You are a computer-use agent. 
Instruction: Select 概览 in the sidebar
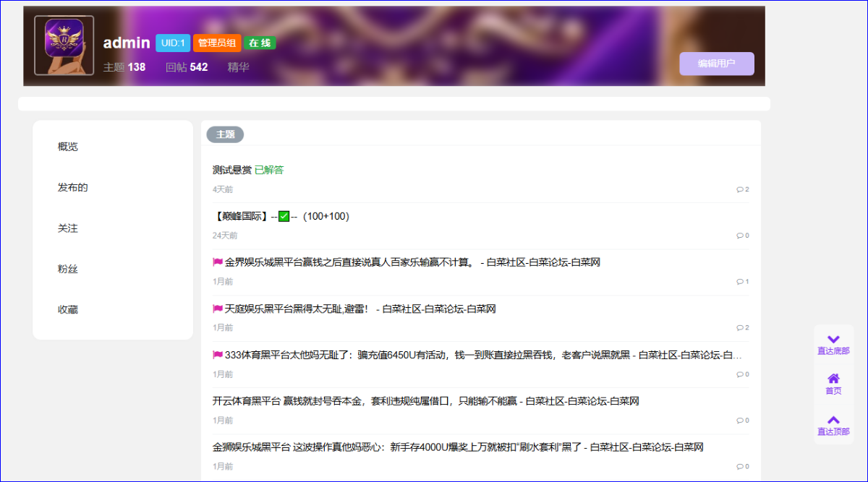point(68,147)
